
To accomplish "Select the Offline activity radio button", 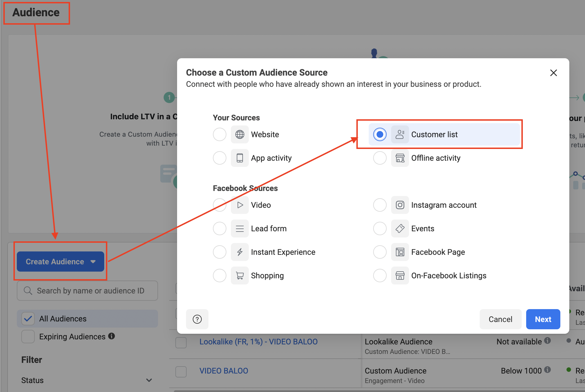I will pyautogui.click(x=380, y=158).
